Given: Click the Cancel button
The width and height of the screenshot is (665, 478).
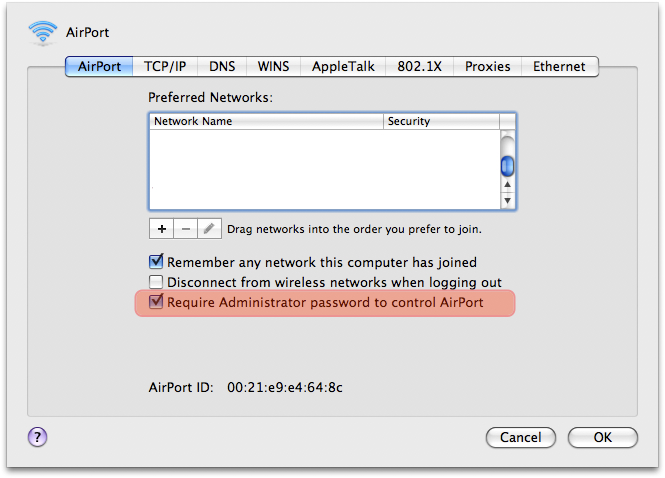Looking at the screenshot, I should point(520,437).
